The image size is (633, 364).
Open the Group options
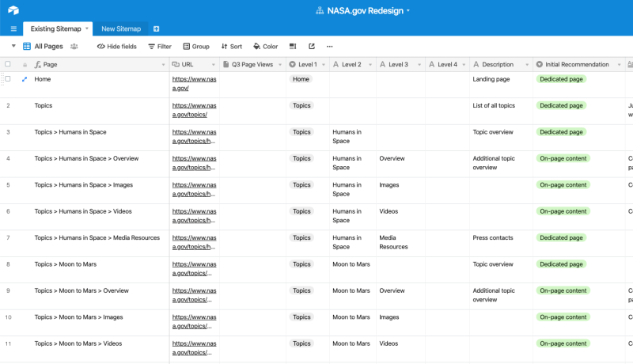(196, 47)
